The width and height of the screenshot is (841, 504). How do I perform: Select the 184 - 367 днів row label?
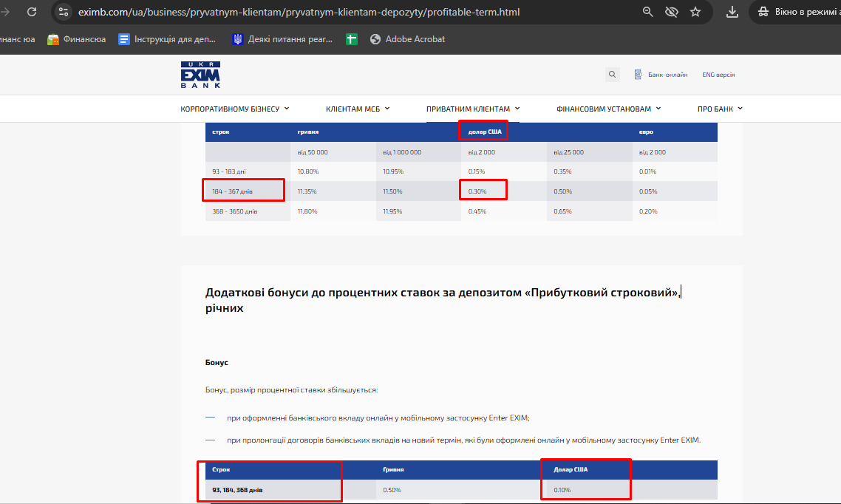tap(232, 191)
